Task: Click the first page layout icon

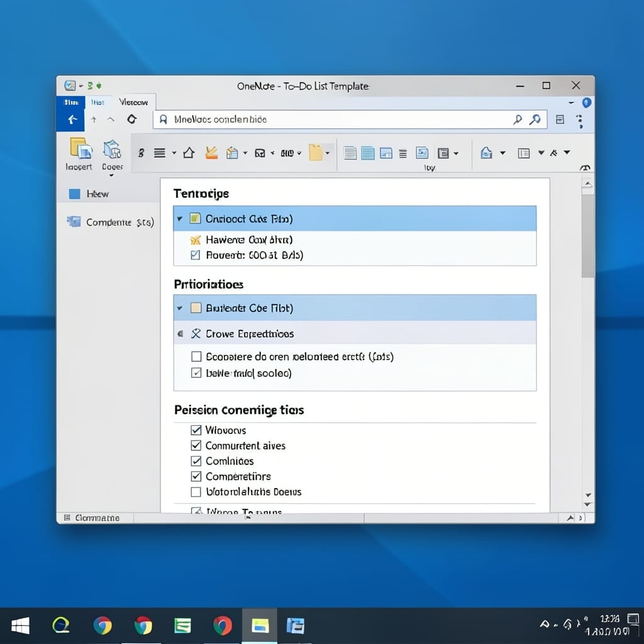Action: coord(350,153)
